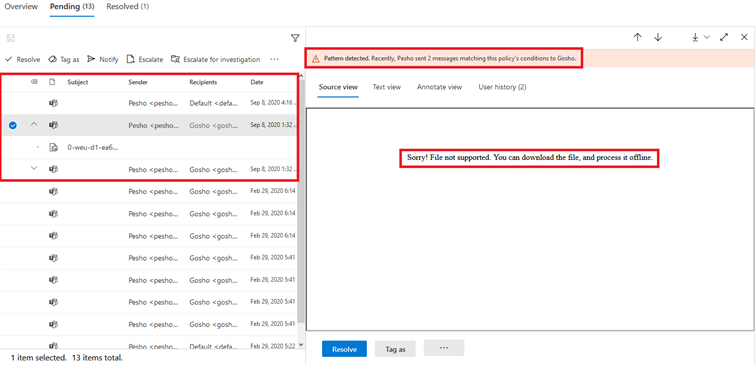This screenshot has height=365, width=756.
Task: Click the blue Resolve button
Action: tap(344, 349)
